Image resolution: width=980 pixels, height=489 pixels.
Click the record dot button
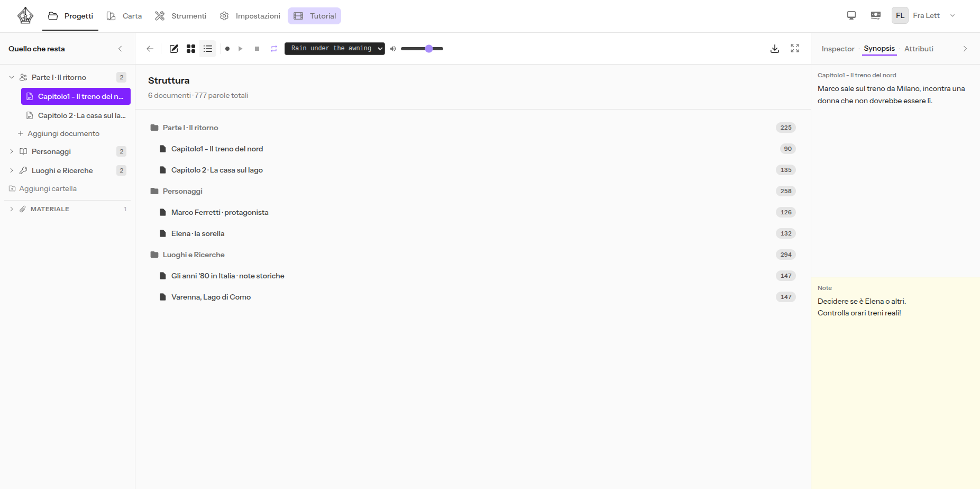point(227,49)
